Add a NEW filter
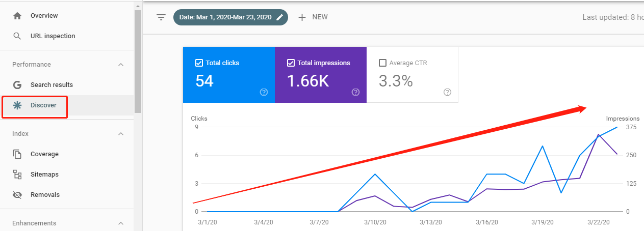Screen dimensions: 644x231 (x=313, y=17)
